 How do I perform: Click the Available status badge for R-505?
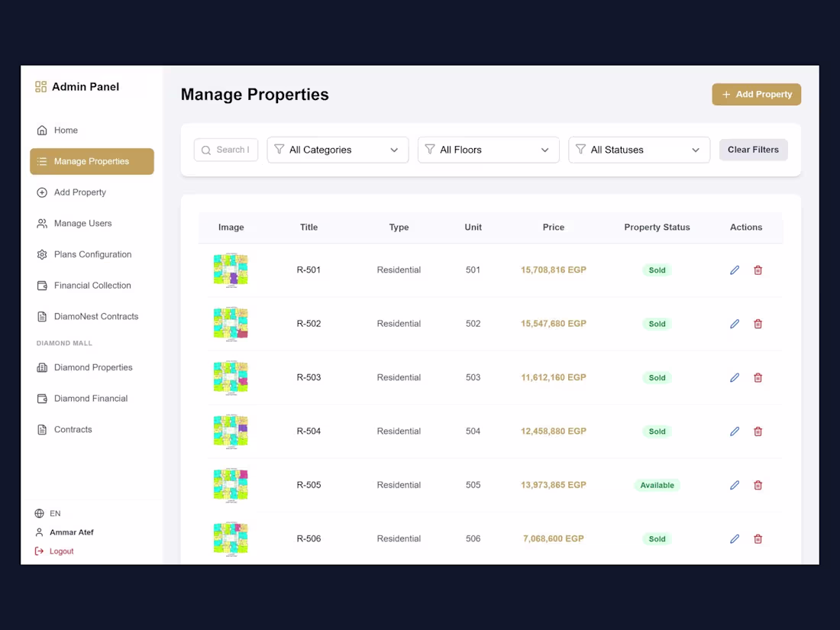point(657,486)
